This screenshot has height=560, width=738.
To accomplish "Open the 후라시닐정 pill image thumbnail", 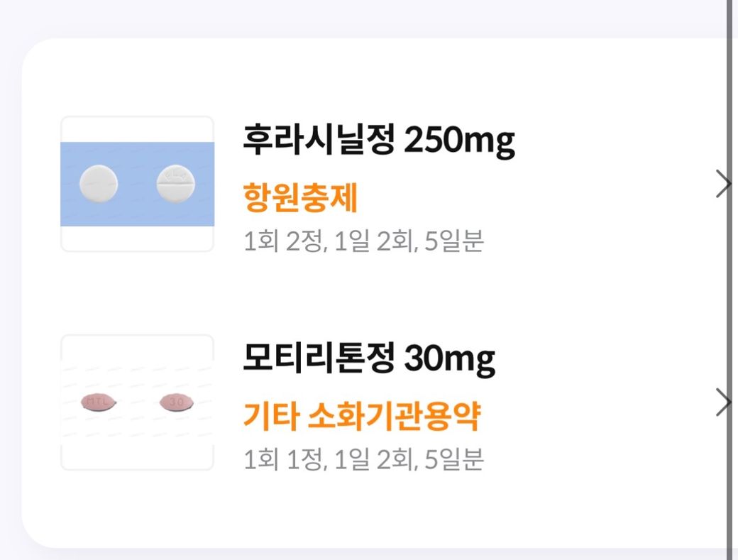I will pos(137,184).
